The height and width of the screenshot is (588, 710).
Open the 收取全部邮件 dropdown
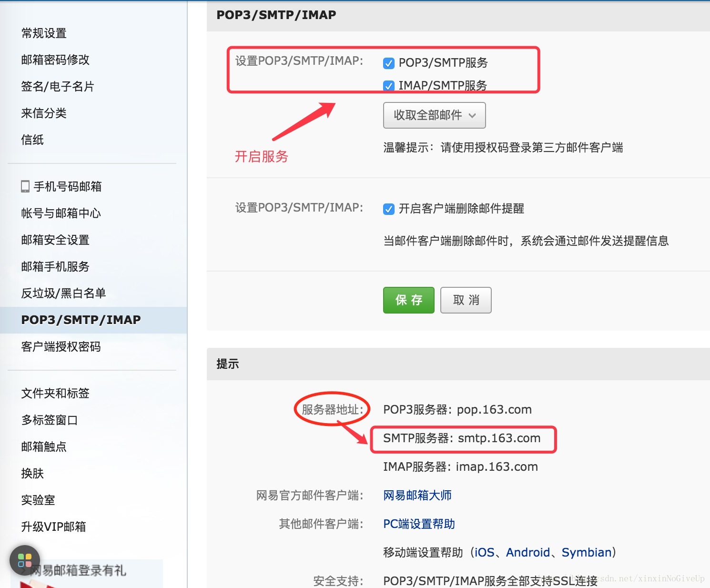435,115
